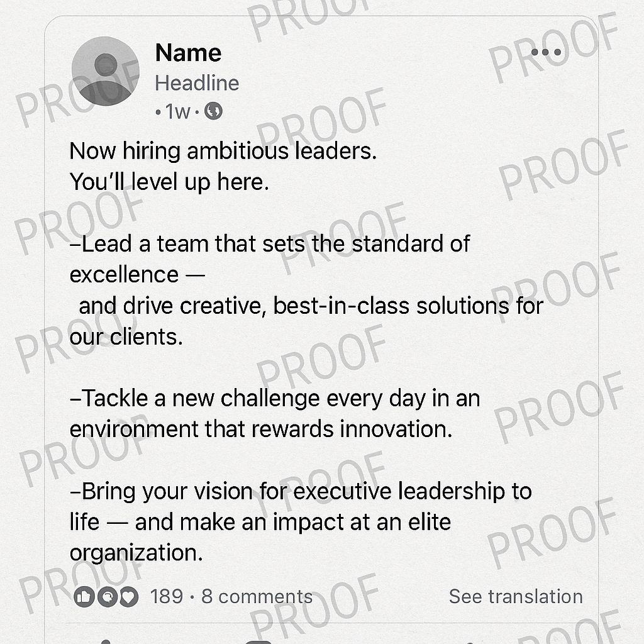Click the "and drive creative, best-in-class" line
This screenshot has height=644, width=644.
coord(311,306)
